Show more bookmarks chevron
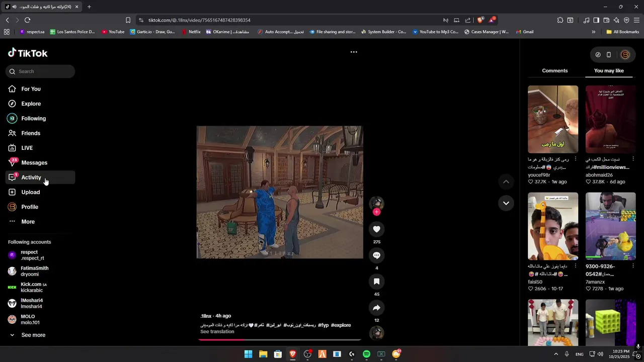This screenshot has width=644, height=362. pos(594,32)
